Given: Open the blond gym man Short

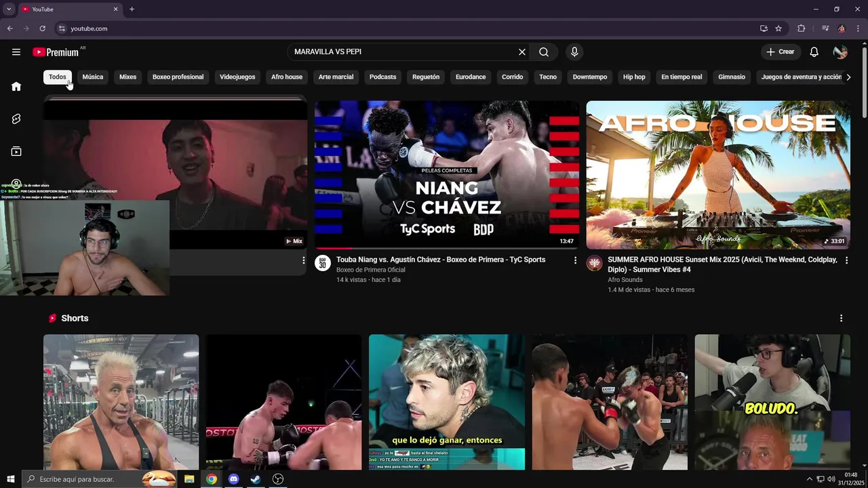Looking at the screenshot, I should click(121, 402).
